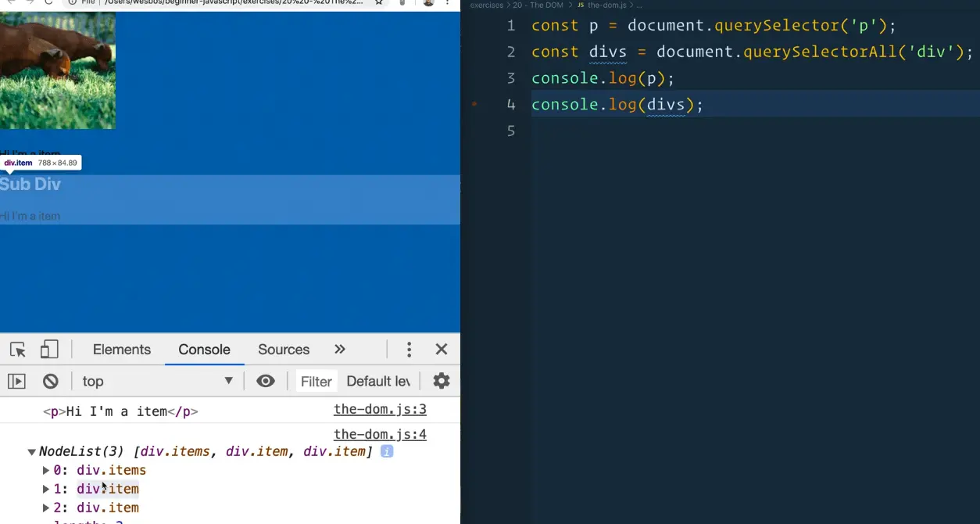Image resolution: width=980 pixels, height=524 pixels.
Task: Open the three-dot DevTools customize menu
Action: point(409,349)
